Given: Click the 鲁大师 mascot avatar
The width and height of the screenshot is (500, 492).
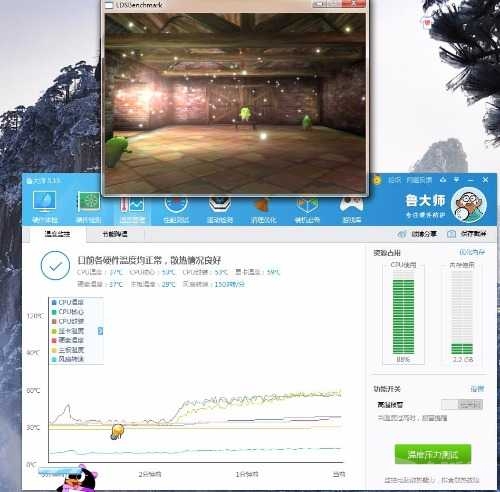Looking at the screenshot, I should pyautogui.click(x=468, y=205).
